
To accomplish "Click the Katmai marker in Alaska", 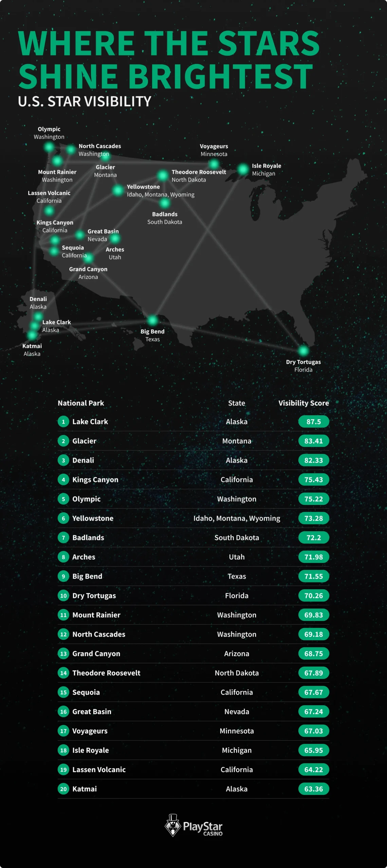I will coord(32,335).
